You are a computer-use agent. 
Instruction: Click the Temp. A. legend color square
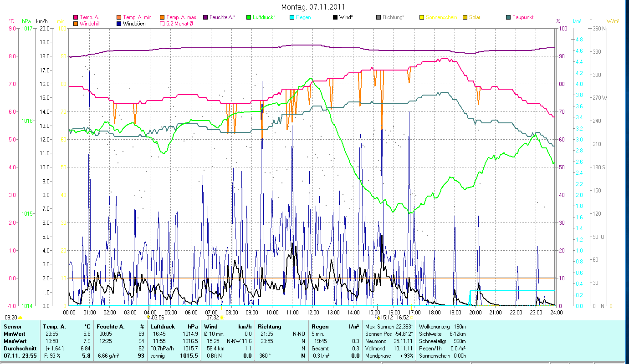coord(76,18)
